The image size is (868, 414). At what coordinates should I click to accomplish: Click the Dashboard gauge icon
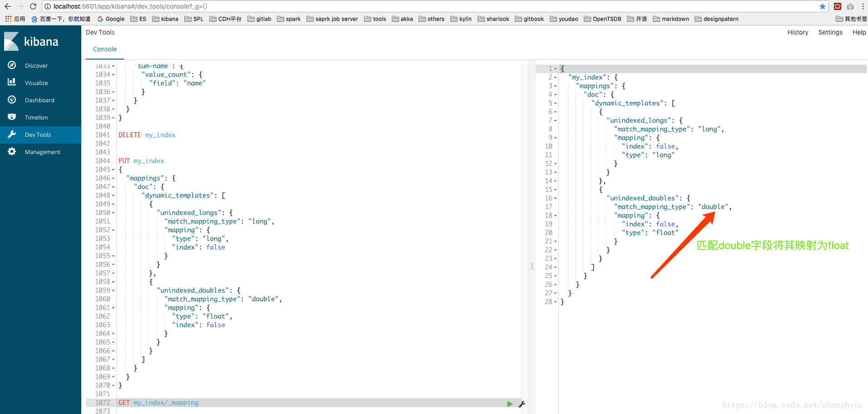click(12, 100)
